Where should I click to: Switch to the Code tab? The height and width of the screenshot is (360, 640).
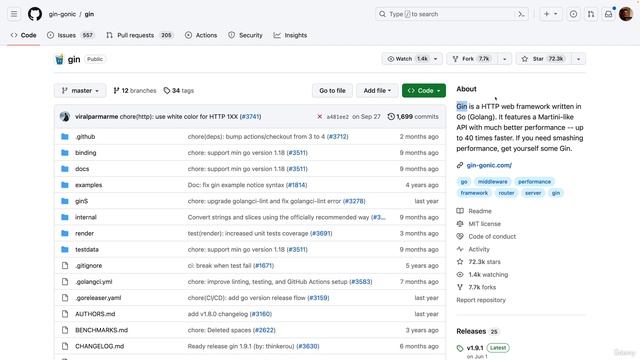click(x=24, y=35)
